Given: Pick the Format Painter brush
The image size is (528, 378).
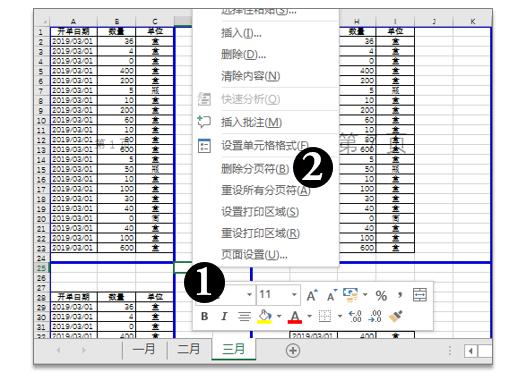Looking at the screenshot, I should tap(395, 316).
